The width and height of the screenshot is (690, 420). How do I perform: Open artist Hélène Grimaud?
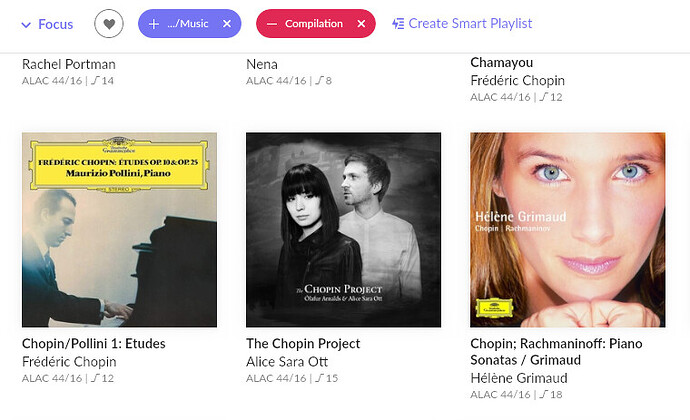(x=519, y=378)
